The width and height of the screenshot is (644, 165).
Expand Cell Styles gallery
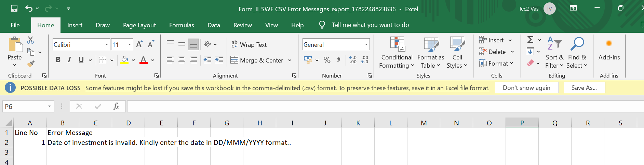pos(457,52)
